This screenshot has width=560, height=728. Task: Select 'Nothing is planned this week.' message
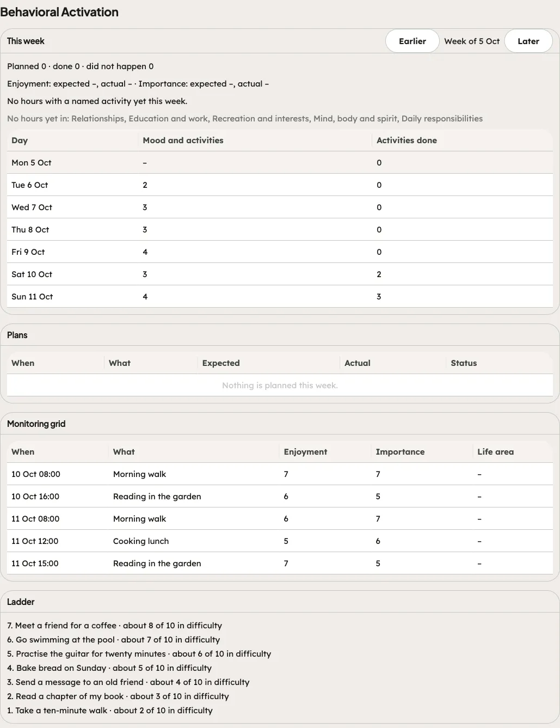280,386
